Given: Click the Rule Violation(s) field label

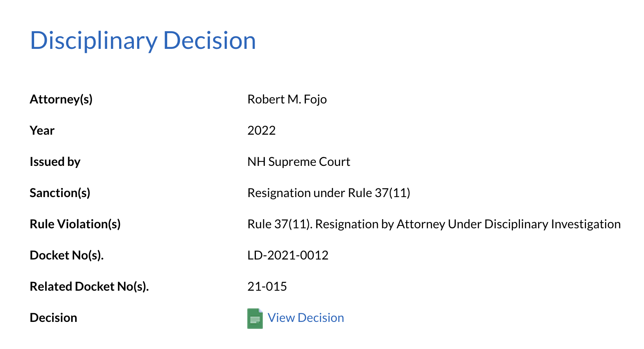Looking at the screenshot, I should [x=75, y=224].
